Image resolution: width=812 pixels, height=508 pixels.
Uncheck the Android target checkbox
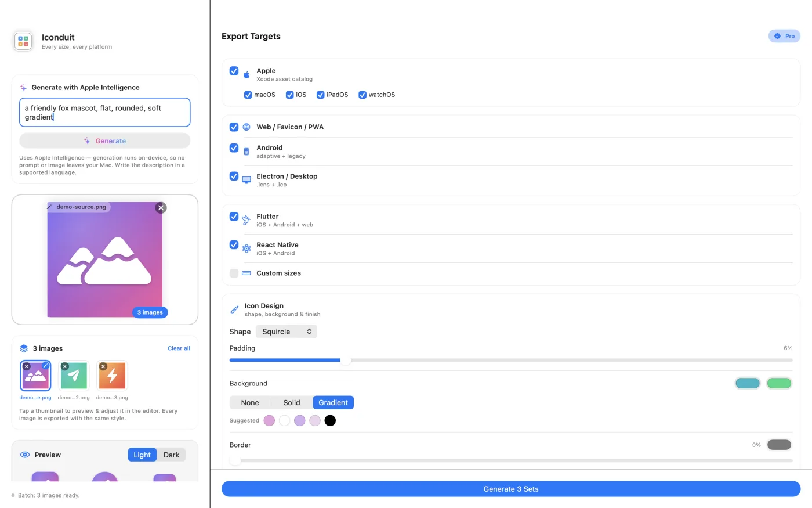coord(234,148)
